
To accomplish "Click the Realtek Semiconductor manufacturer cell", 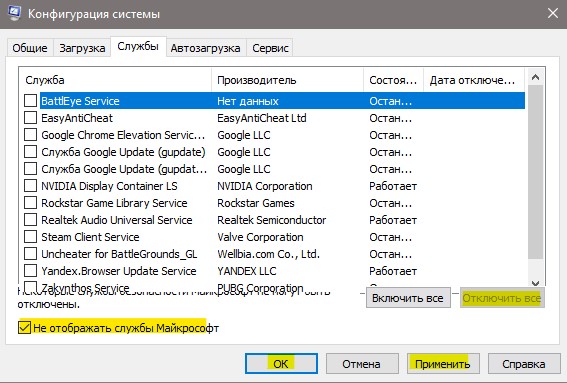I will (x=272, y=220).
